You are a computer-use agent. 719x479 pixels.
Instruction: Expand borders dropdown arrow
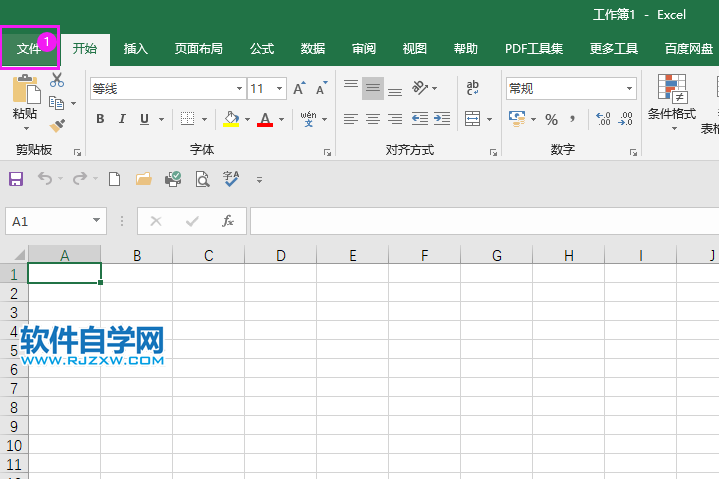click(205, 120)
